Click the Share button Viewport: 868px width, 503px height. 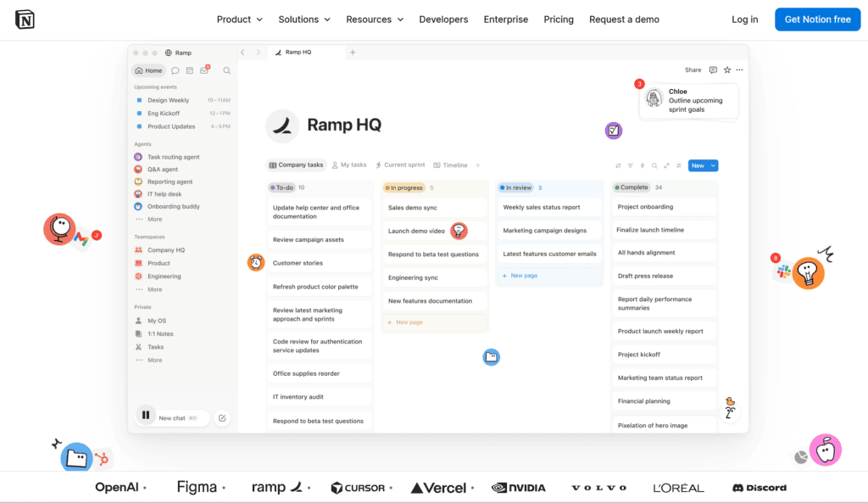[693, 70]
